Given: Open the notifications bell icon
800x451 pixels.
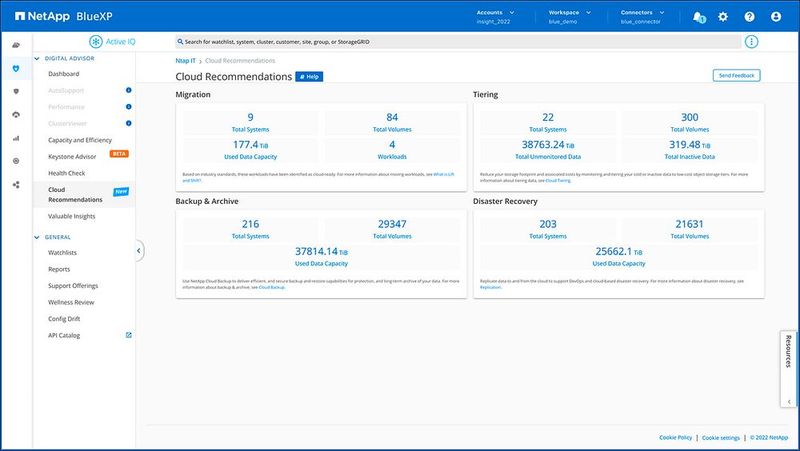Looking at the screenshot, I should [699, 17].
